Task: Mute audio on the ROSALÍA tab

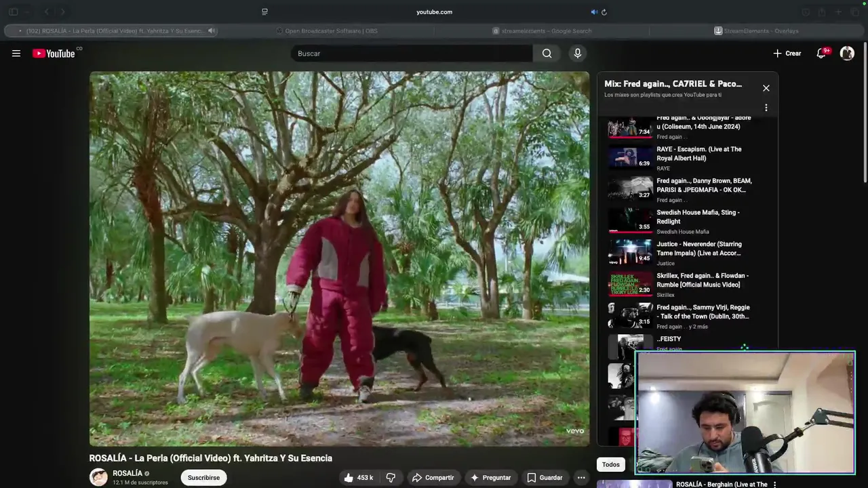Action: [x=212, y=30]
